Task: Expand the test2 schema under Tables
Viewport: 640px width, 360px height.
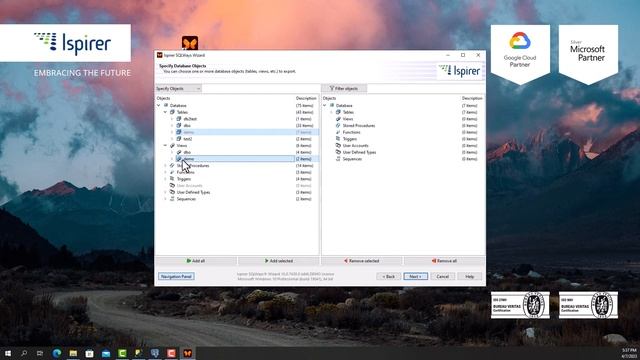Action: (172, 139)
